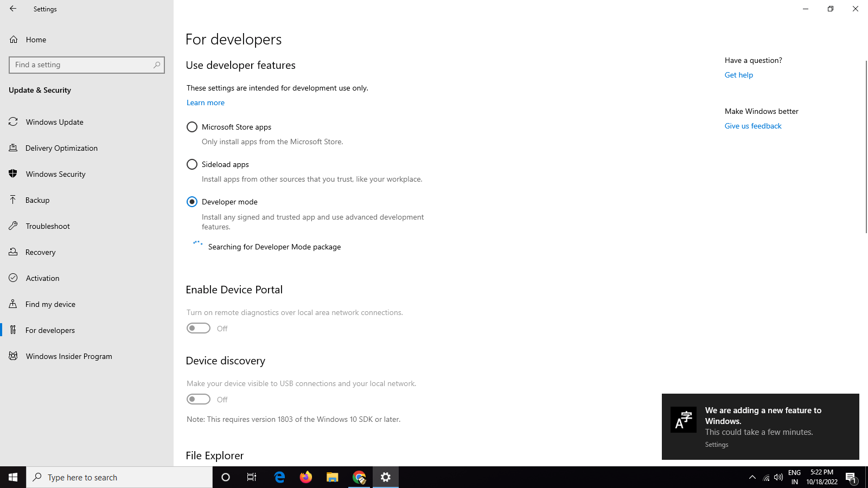Open the Action Center notifications icon

tap(851, 478)
